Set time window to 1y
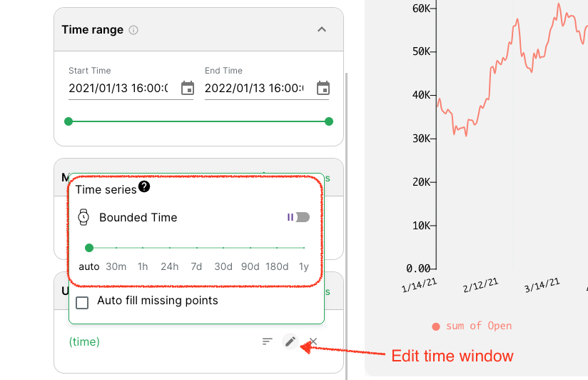Screen dimensions: 588x380 coord(304,266)
